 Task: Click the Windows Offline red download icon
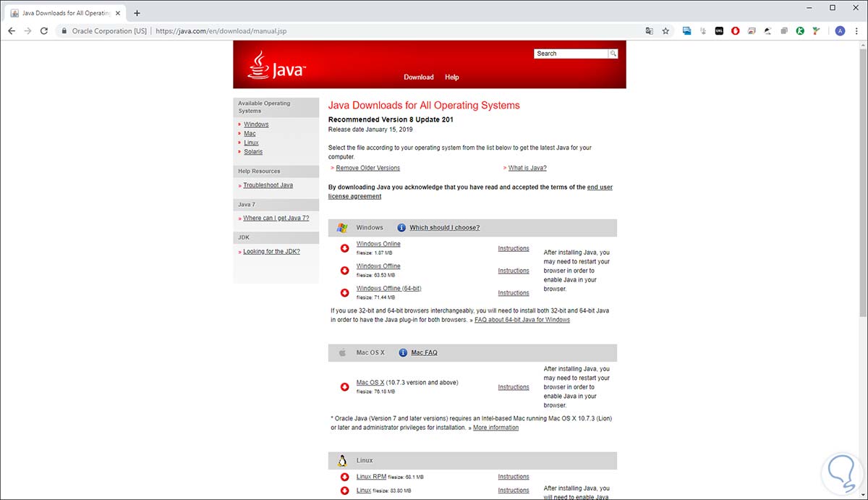point(344,271)
